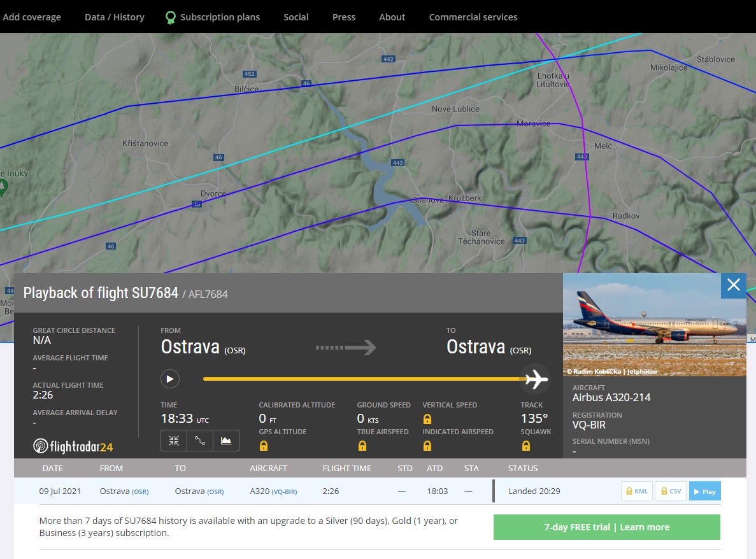Screen dimensions: 756x559
Task: Download the locked KML file
Action: pos(637,491)
